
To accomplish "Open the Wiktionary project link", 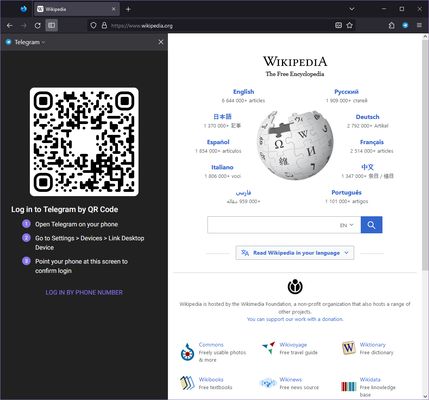I will click(373, 345).
